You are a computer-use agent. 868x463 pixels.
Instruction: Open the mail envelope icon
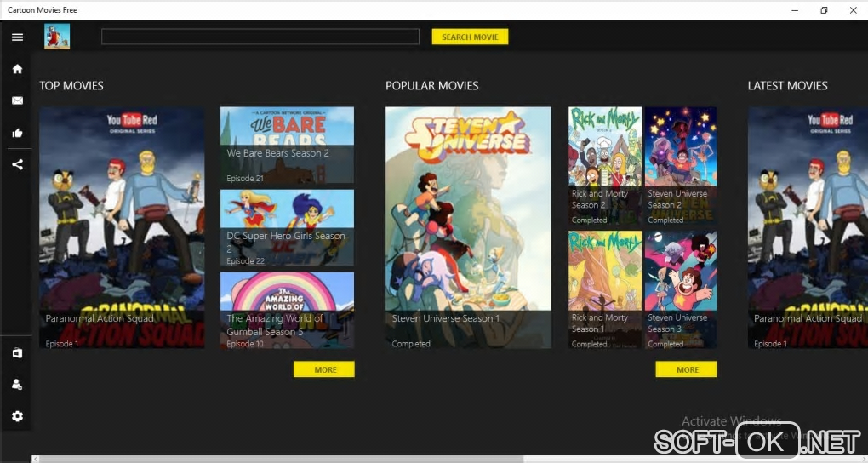pos(17,100)
